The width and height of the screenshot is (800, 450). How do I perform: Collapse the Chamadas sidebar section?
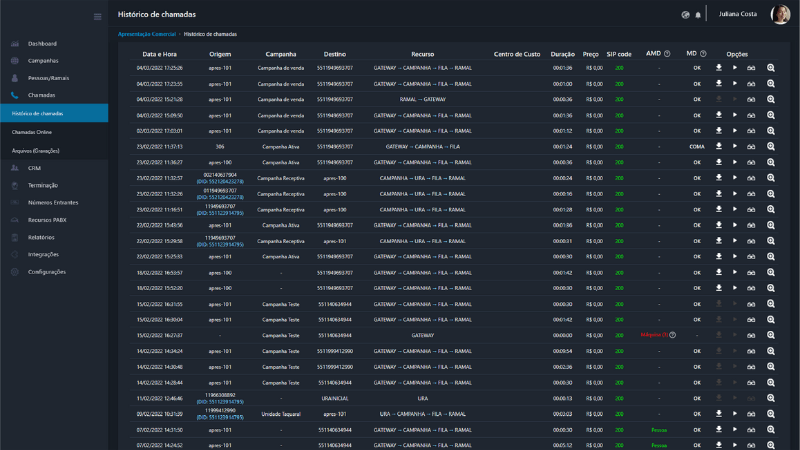click(x=41, y=95)
